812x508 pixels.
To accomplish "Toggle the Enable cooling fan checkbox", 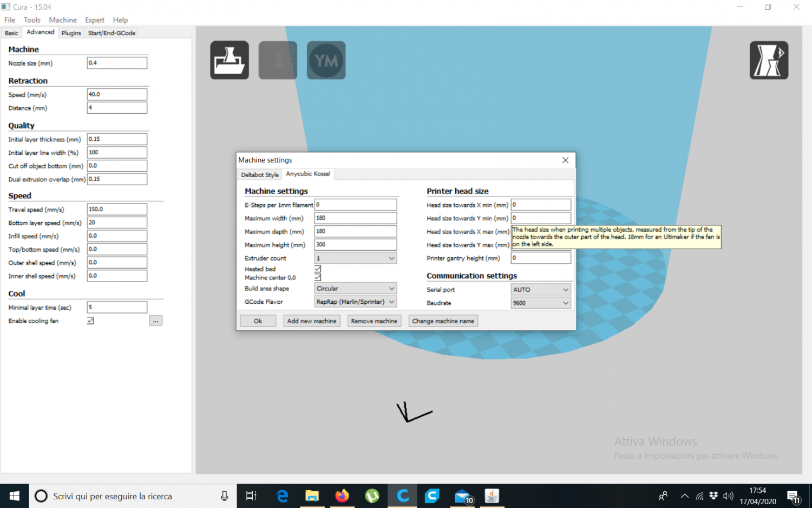I will coord(90,321).
